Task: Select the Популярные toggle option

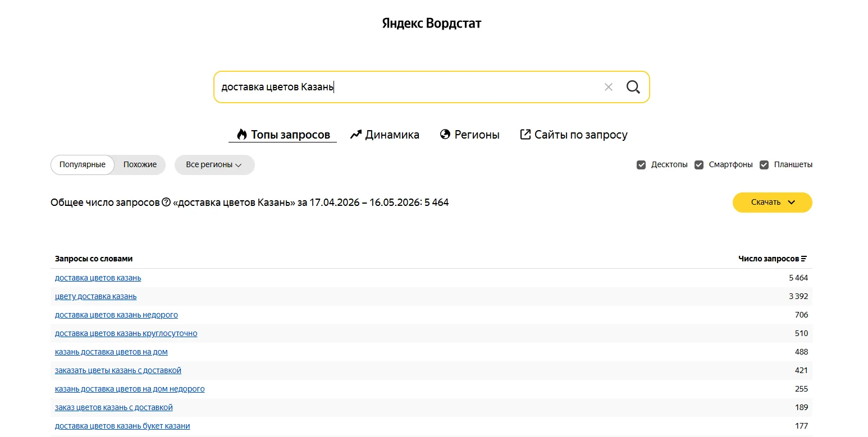Action: (x=83, y=165)
